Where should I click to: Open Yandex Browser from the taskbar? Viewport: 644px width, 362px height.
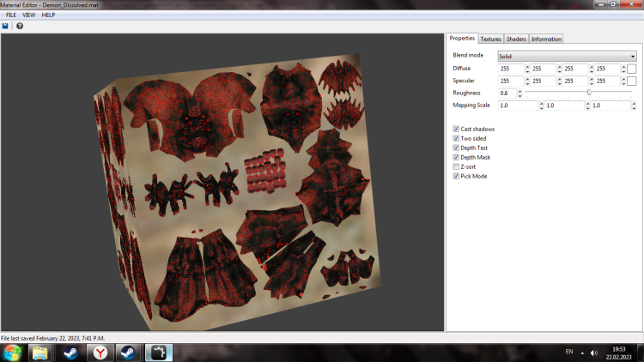click(100, 352)
